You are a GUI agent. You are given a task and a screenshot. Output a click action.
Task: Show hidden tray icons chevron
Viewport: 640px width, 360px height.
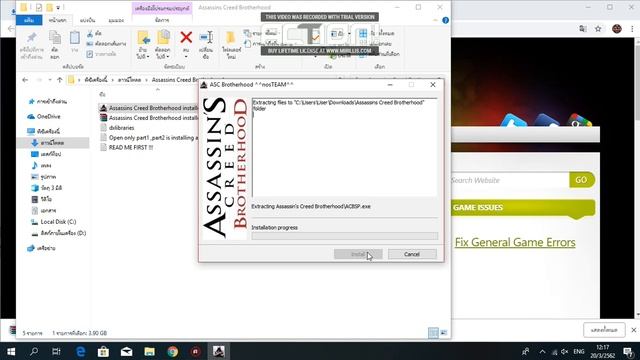(542, 351)
